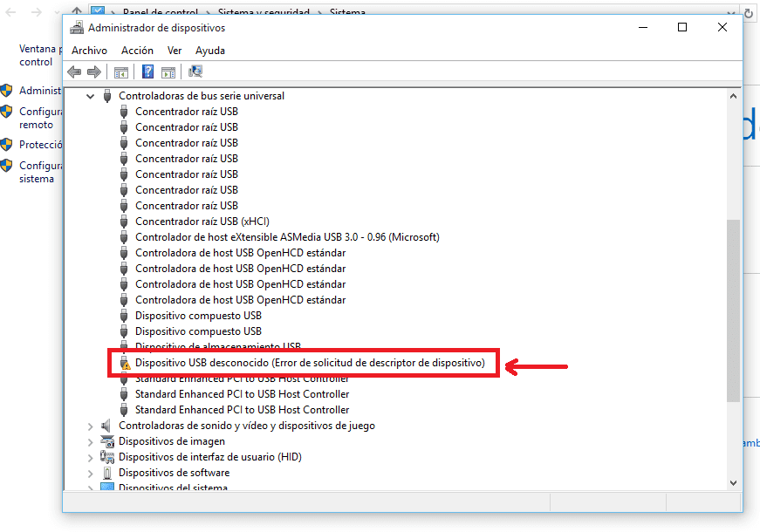Open the Ventana principal control link
This screenshot has height=532, width=760.
(x=40, y=55)
